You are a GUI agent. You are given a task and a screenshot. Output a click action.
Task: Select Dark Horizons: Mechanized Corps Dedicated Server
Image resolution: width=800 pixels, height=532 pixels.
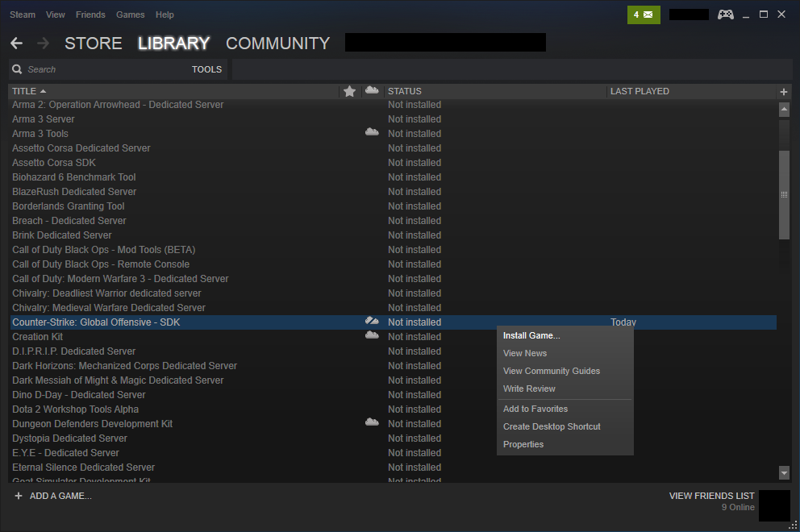click(124, 366)
